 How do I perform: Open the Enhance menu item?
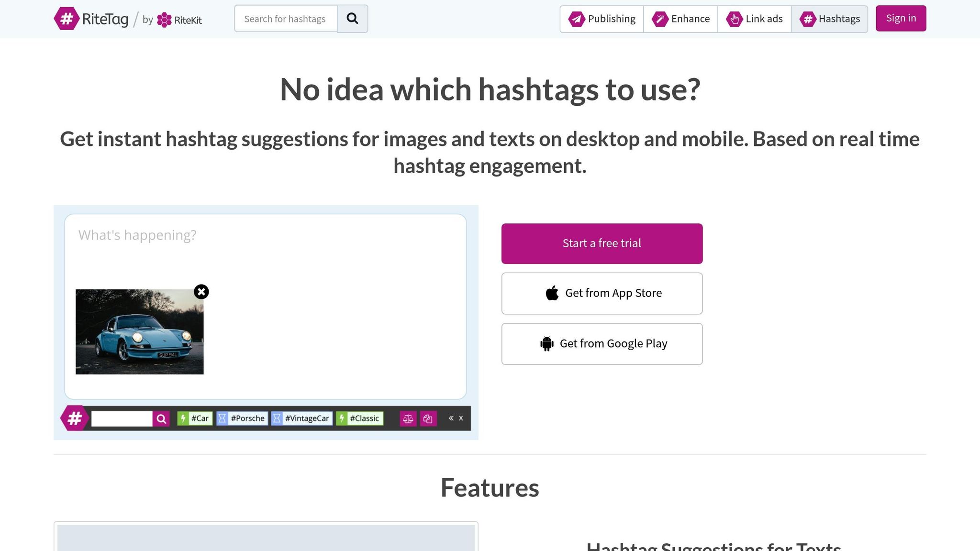tap(680, 19)
